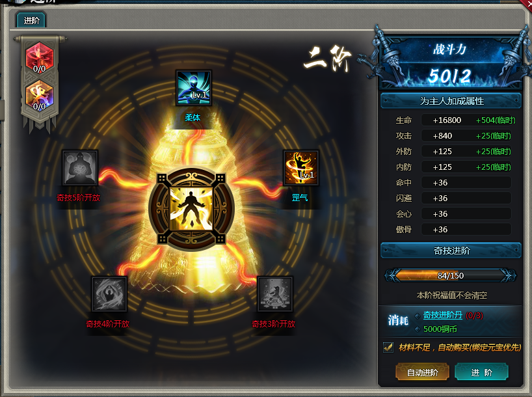
Task: Select the 柔体 skill icon
Action: [194, 88]
